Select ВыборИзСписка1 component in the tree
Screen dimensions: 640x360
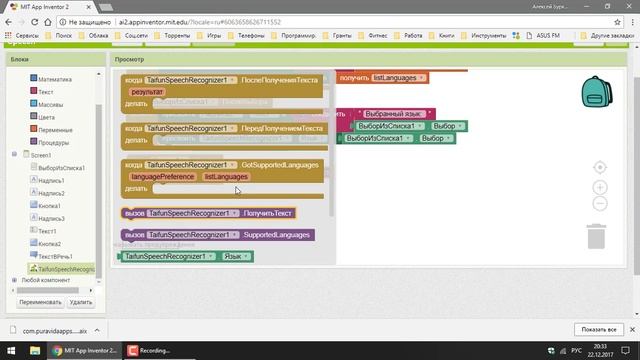pyautogui.click(x=61, y=168)
